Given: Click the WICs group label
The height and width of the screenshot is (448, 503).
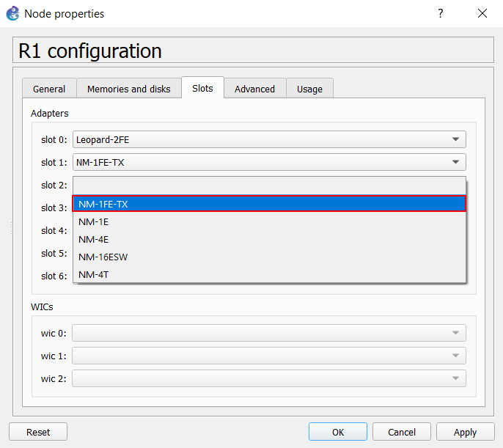Looking at the screenshot, I should [42, 307].
